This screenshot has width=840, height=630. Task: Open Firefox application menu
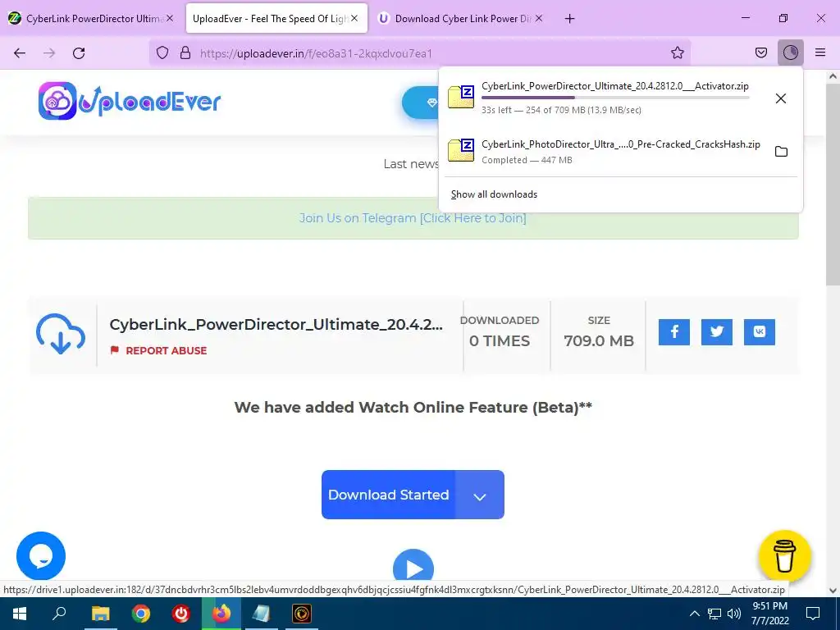[x=820, y=52]
